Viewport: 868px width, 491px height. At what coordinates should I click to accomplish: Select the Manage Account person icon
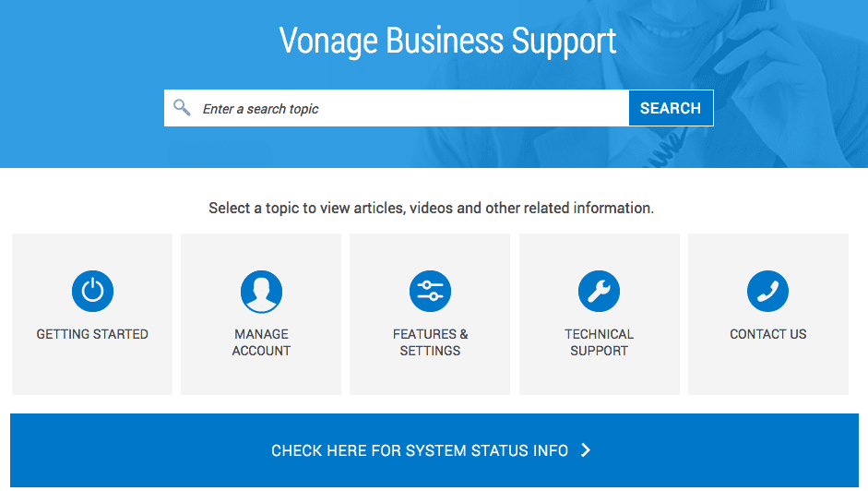click(x=261, y=292)
